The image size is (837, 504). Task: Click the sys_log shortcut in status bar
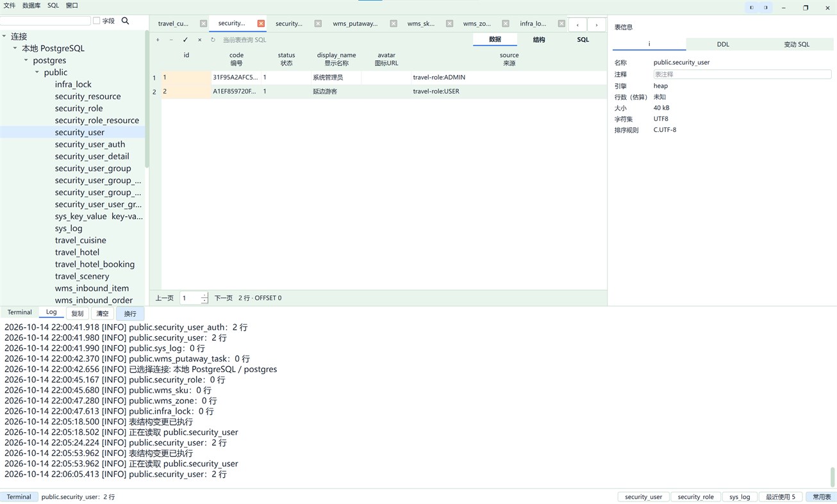tap(740, 497)
